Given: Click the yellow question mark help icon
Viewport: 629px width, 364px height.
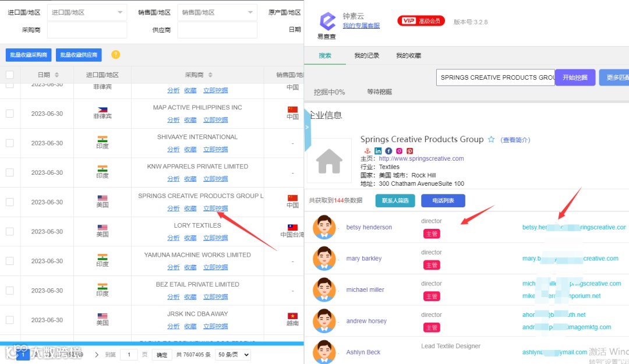Looking at the screenshot, I should (x=115, y=54).
